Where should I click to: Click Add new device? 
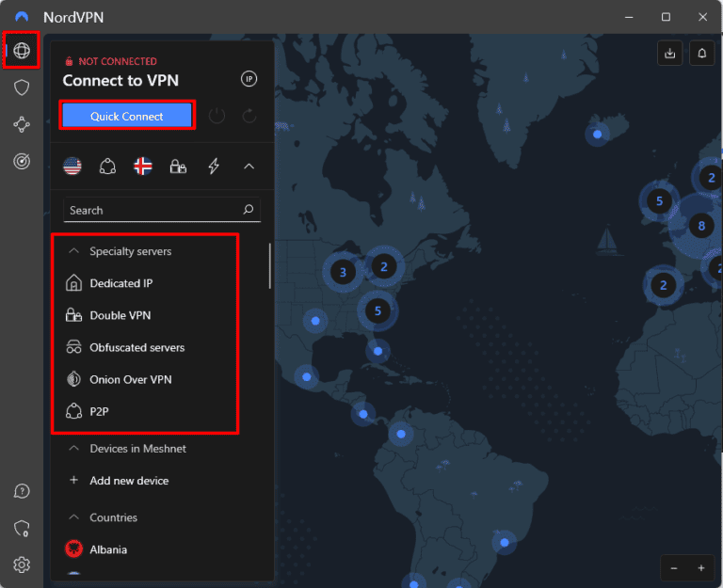(129, 481)
